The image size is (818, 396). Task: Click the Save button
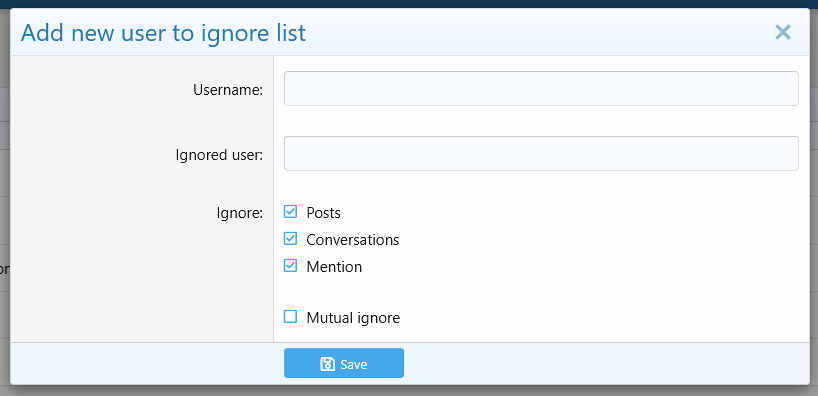point(344,363)
